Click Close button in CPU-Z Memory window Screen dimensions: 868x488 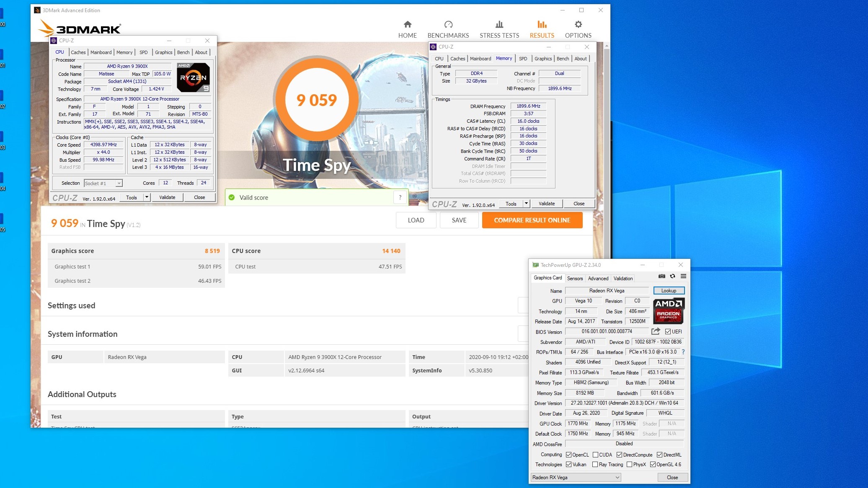click(x=579, y=204)
